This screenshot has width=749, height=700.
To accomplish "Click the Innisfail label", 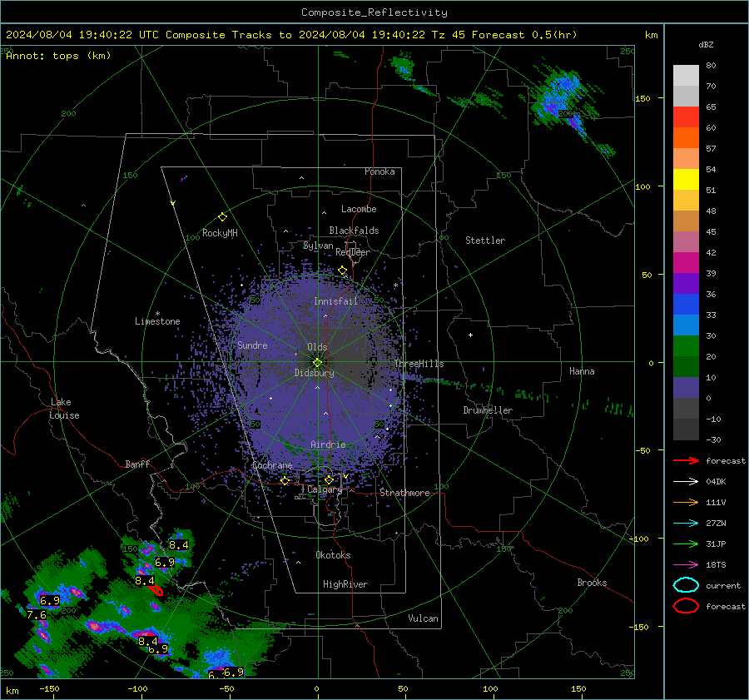I will point(335,301).
